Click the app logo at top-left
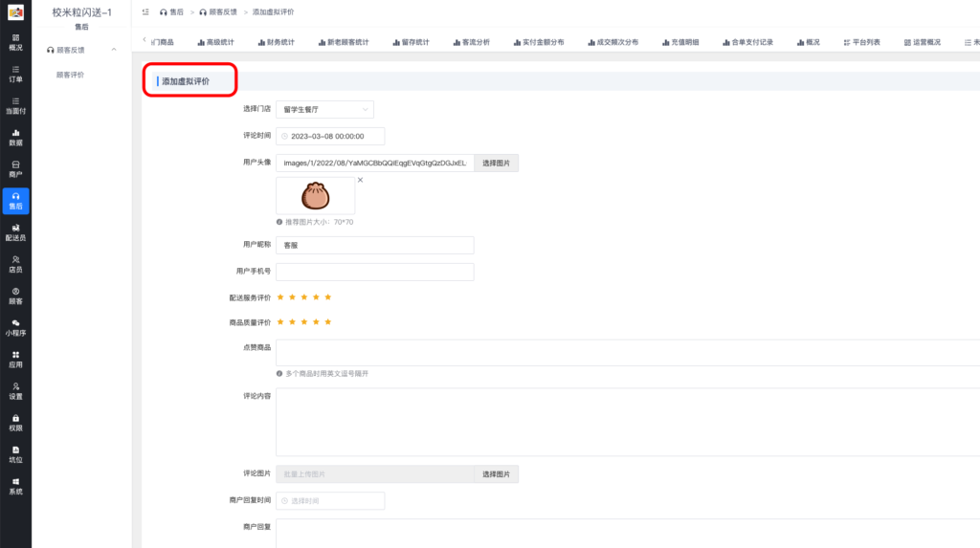980x548 pixels. click(15, 11)
